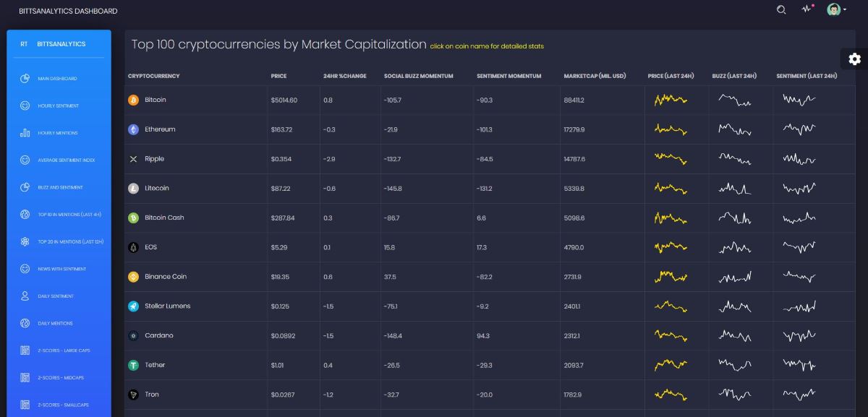Open Buzz and Sentiment page

(x=61, y=187)
